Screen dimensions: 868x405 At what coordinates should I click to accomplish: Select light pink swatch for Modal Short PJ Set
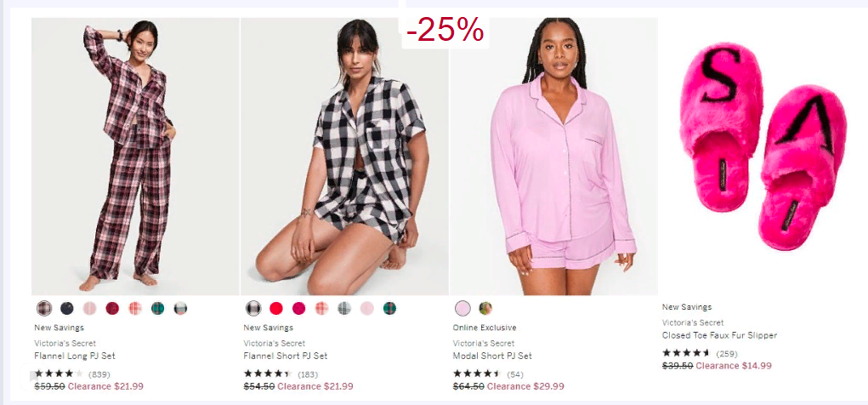click(462, 308)
